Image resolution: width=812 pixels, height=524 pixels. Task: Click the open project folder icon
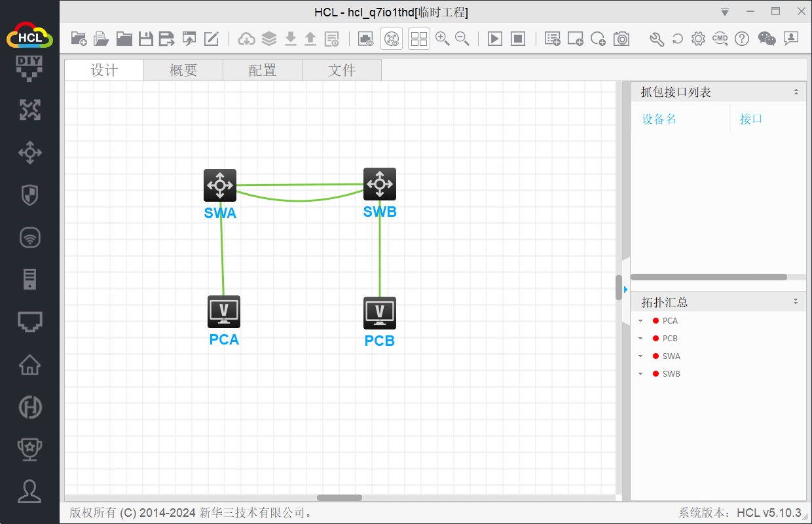[x=101, y=39]
